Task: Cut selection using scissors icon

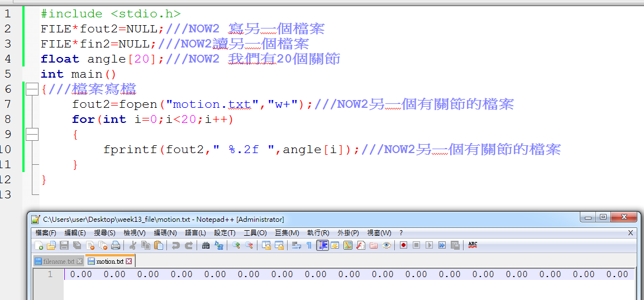Action: tap(133, 245)
